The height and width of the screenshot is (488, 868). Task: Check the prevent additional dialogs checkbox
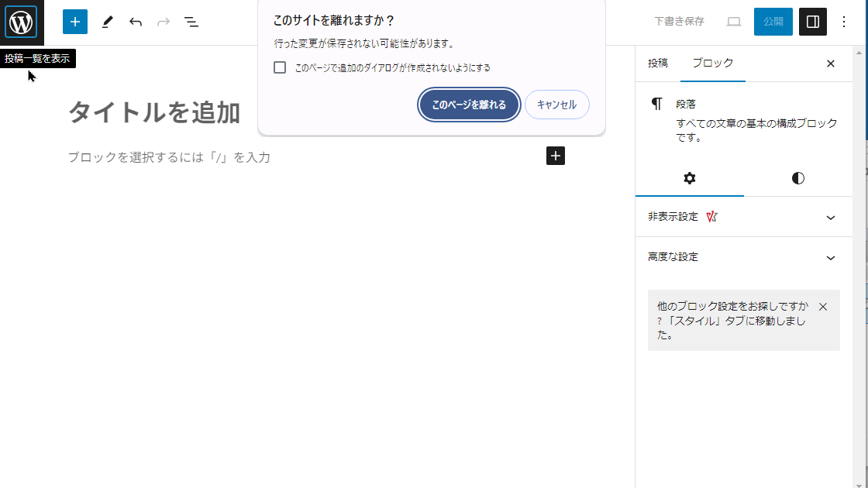pyautogui.click(x=280, y=67)
